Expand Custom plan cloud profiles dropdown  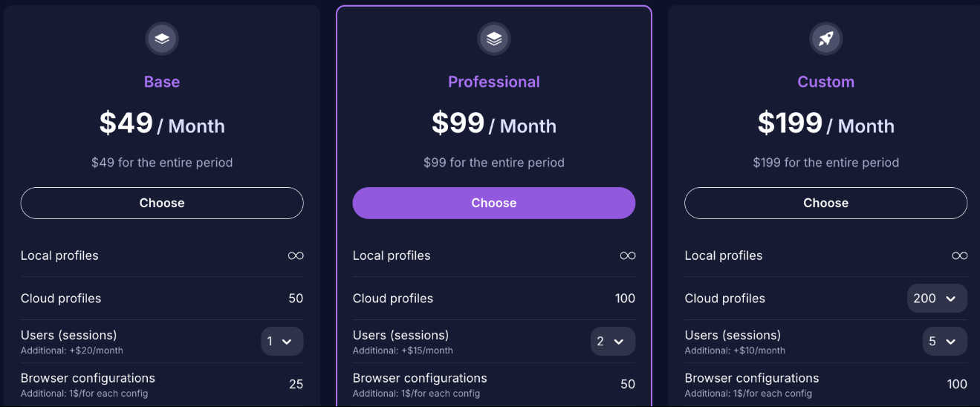tap(937, 299)
